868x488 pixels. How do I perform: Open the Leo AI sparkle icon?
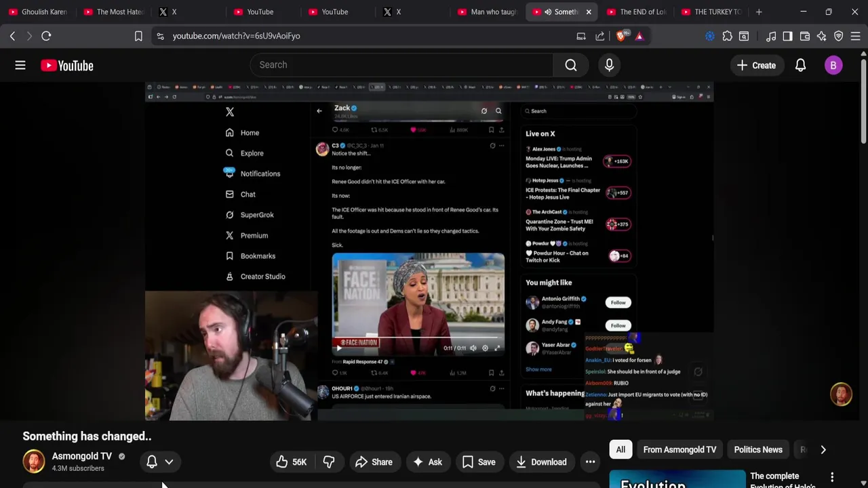coord(822,36)
